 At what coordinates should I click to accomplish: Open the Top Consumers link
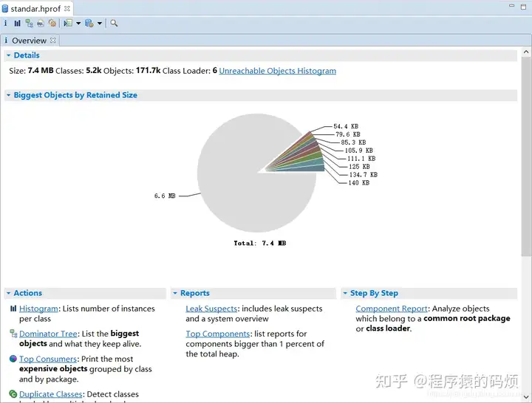click(x=48, y=359)
